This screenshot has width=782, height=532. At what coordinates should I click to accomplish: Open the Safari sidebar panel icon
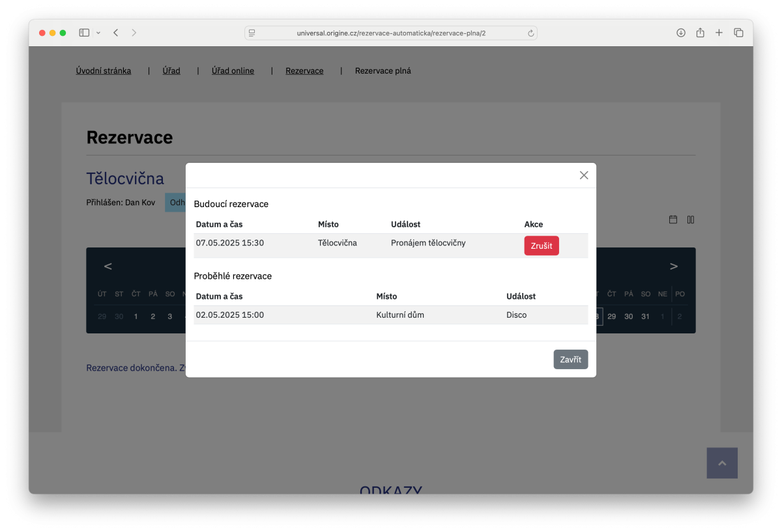[x=84, y=33]
